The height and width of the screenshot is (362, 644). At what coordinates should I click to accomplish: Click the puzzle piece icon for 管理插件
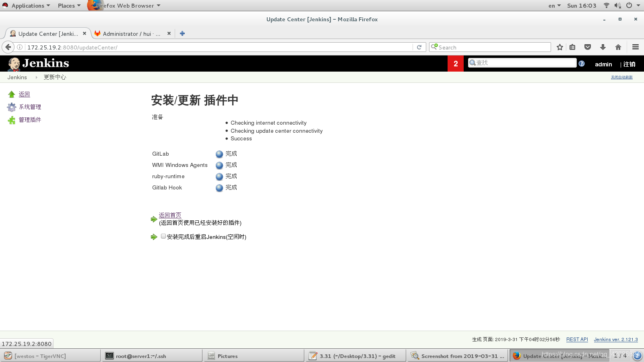(12, 120)
